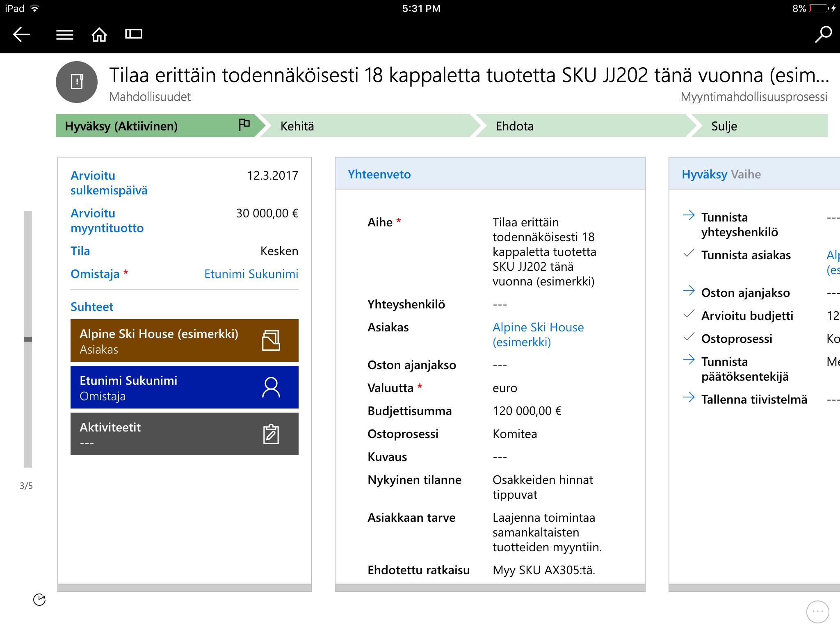Click the Tunnista yhteyshenkilö step label
Screen dimensions: 840x630
740,225
